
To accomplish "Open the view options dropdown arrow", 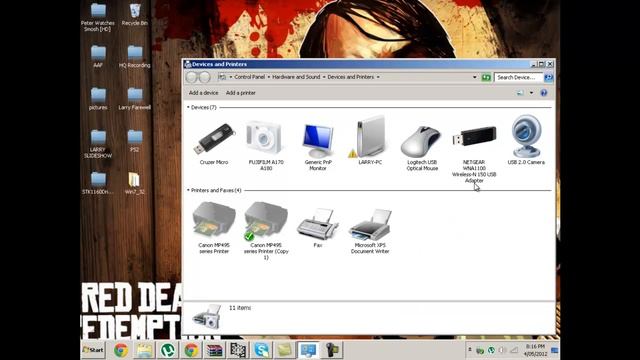I will (x=531, y=93).
